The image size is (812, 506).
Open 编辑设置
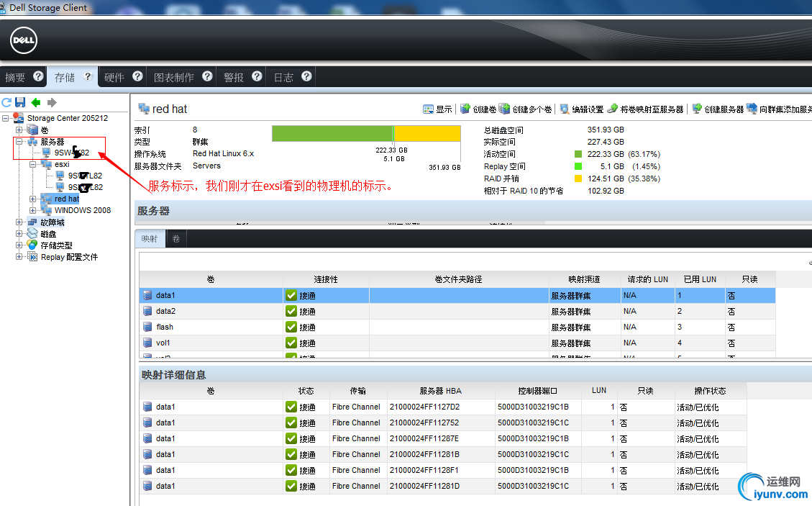tap(582, 109)
